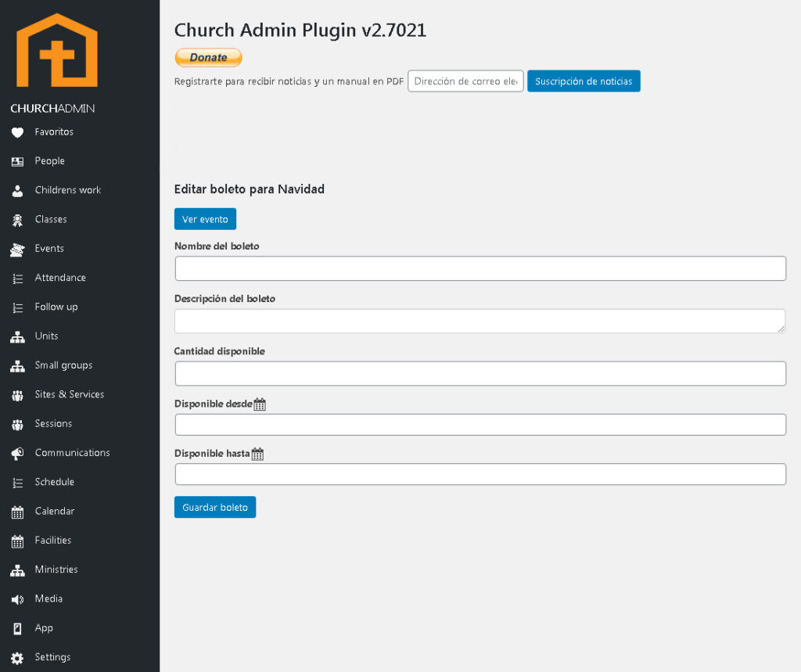Screen dimensions: 801x672
Task: Click the Suscripción de noticias button
Action: [584, 81]
